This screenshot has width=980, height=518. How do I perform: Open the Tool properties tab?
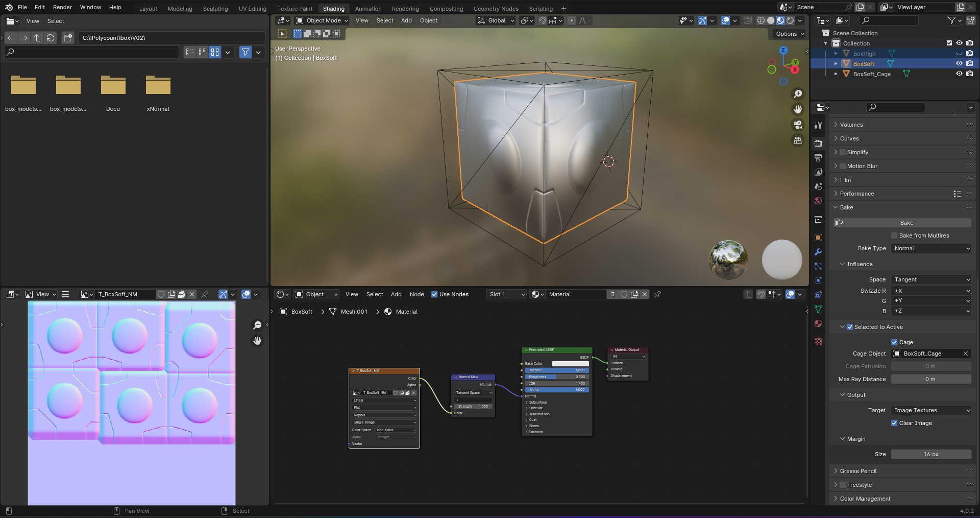[x=818, y=125]
